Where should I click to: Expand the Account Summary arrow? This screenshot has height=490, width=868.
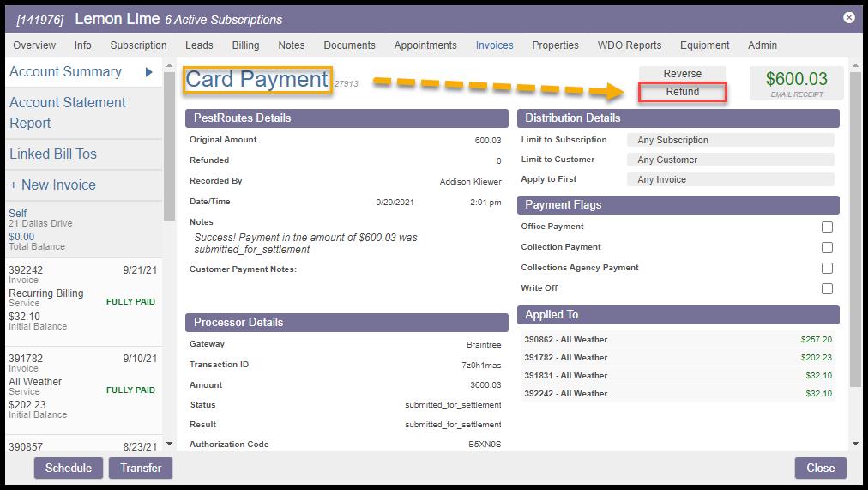[148, 72]
